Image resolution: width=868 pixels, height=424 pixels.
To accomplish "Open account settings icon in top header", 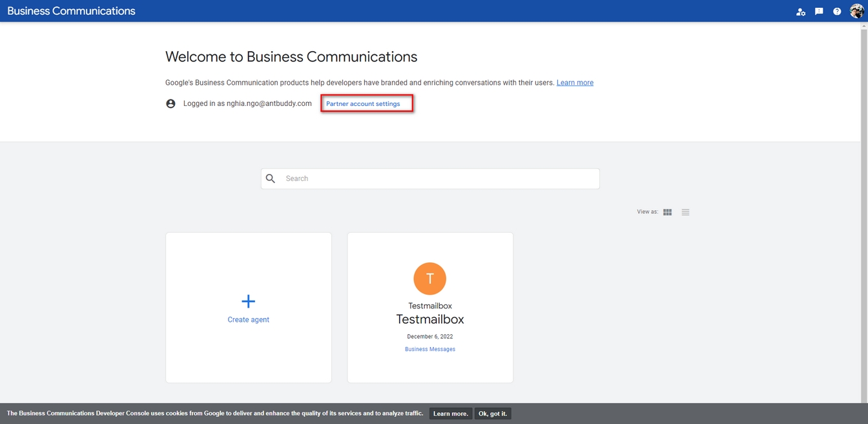I will 801,12.
